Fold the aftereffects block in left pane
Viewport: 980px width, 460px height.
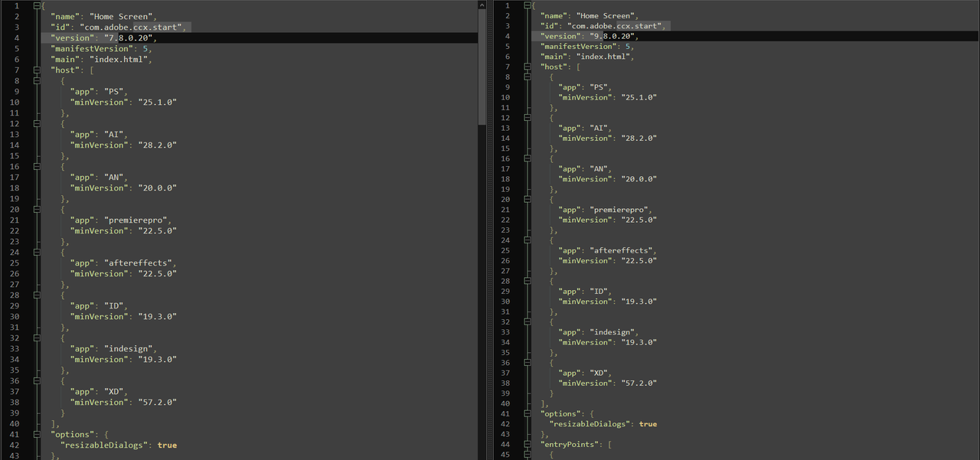point(36,253)
